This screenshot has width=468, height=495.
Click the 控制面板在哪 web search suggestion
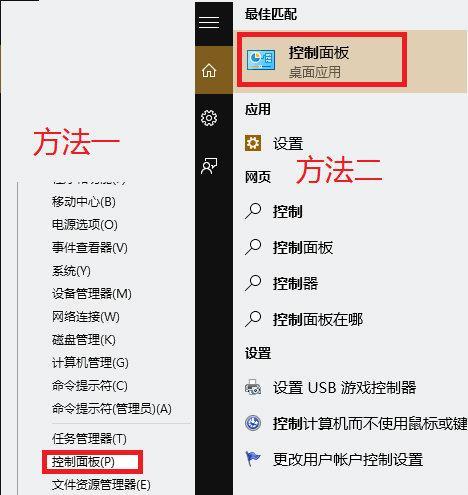(x=318, y=319)
